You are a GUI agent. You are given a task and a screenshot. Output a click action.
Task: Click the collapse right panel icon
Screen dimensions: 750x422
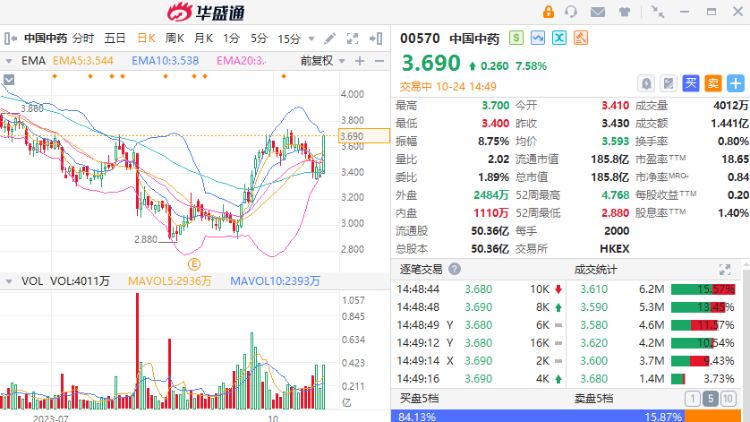[x=376, y=38]
